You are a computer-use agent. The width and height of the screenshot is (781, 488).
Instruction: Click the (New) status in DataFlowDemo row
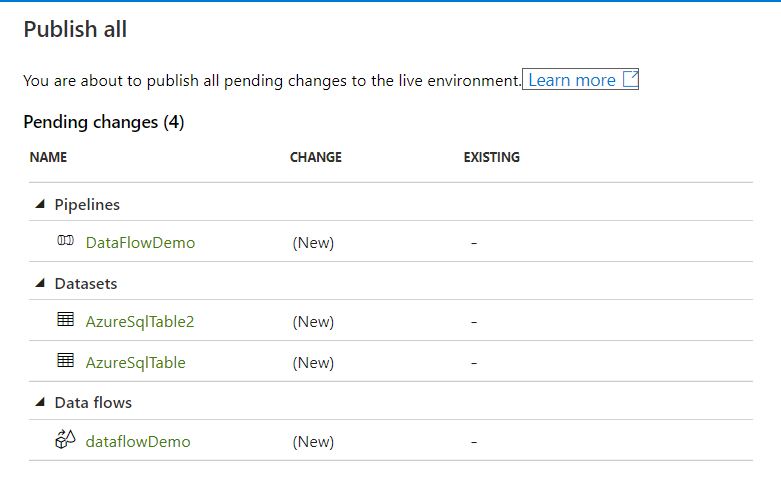[313, 243]
